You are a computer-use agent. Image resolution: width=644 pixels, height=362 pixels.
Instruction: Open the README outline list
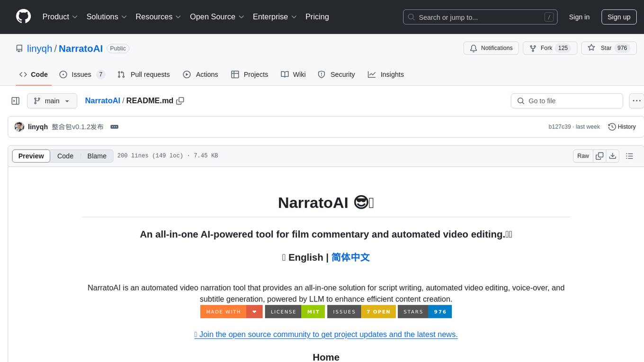(x=629, y=156)
